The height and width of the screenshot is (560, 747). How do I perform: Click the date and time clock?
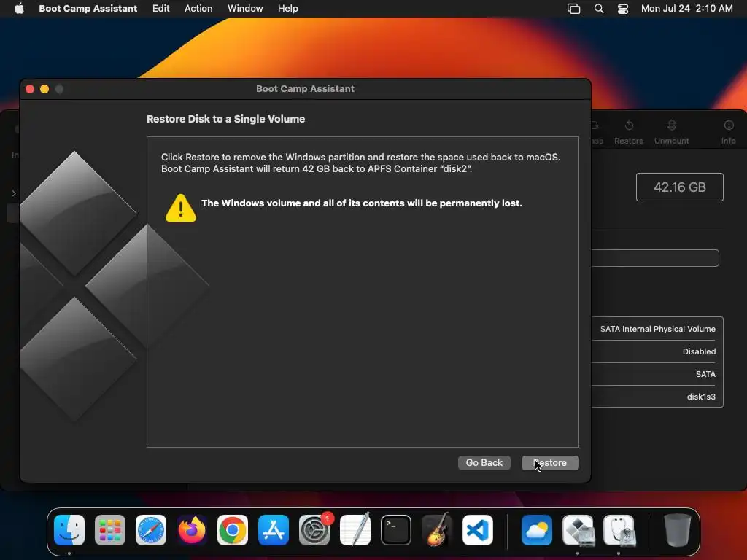coord(686,9)
